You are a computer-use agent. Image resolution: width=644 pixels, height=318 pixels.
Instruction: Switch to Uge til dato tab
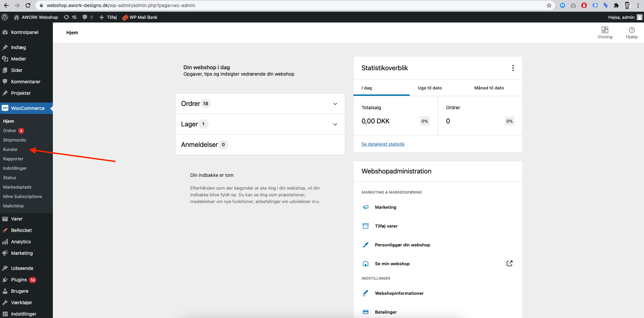(x=430, y=88)
